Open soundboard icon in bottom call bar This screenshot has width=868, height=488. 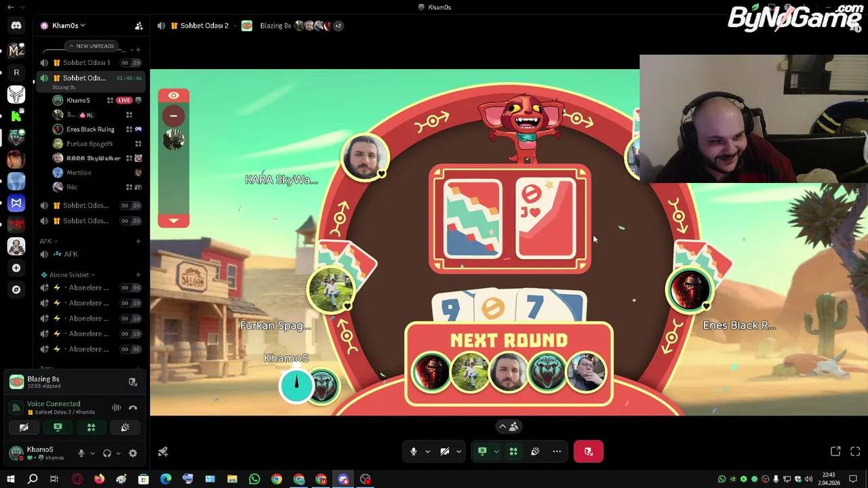535,451
